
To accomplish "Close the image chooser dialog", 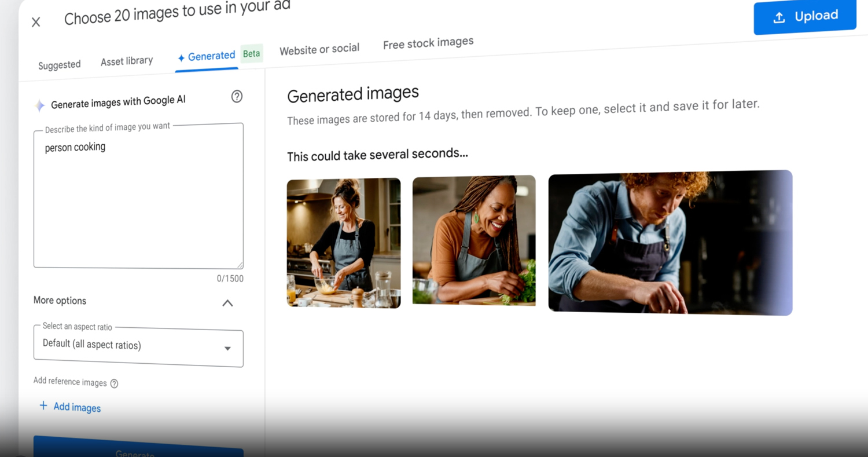I will (36, 22).
